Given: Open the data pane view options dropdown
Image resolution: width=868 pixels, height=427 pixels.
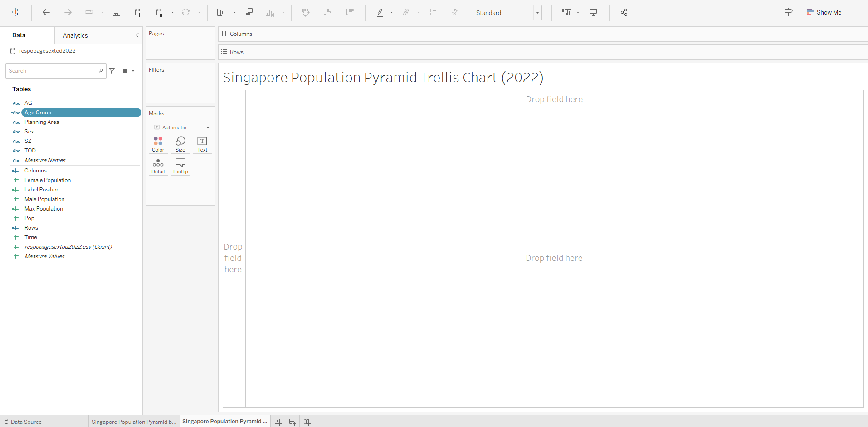Looking at the screenshot, I should coord(128,71).
